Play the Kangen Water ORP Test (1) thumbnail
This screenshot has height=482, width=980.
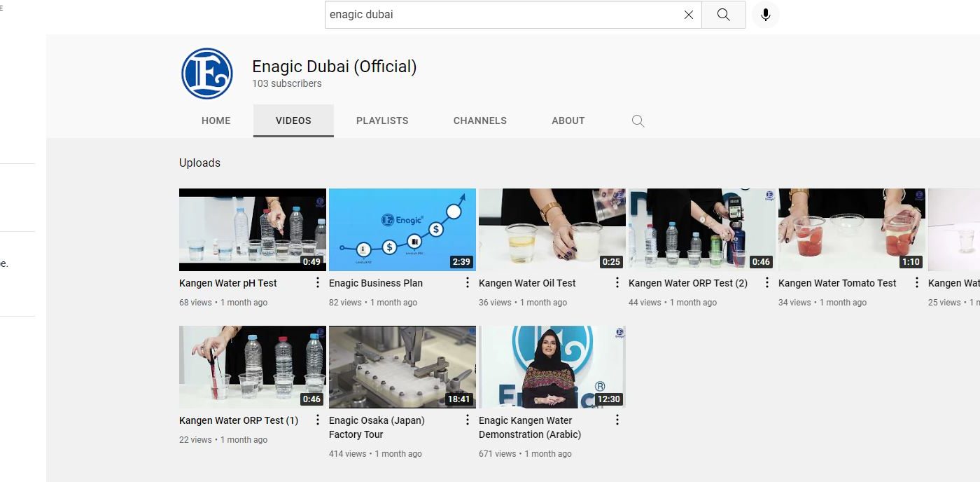253,367
